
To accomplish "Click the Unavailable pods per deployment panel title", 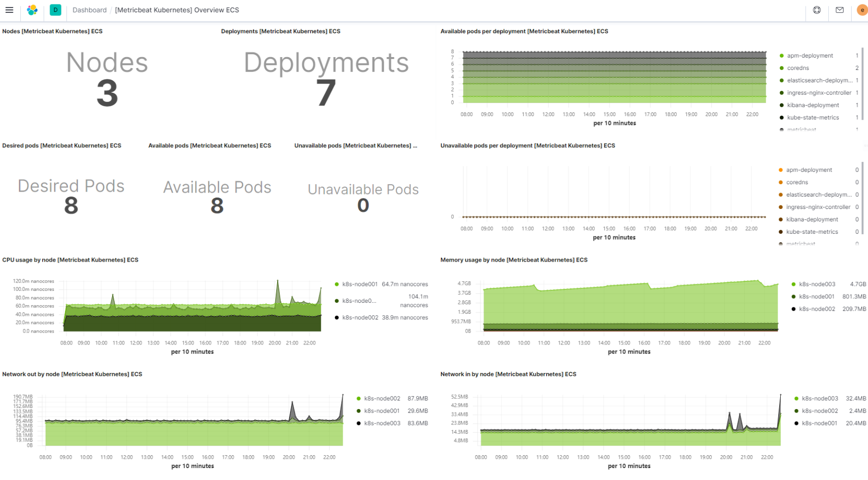I will point(528,145).
